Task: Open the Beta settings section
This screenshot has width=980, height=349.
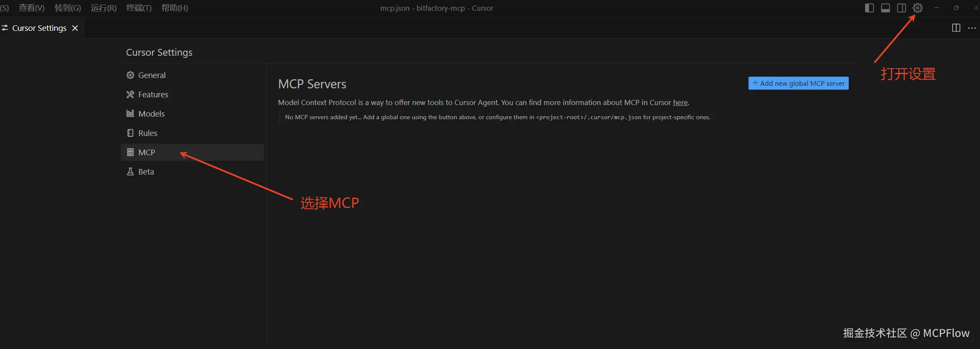Action: 192,171
